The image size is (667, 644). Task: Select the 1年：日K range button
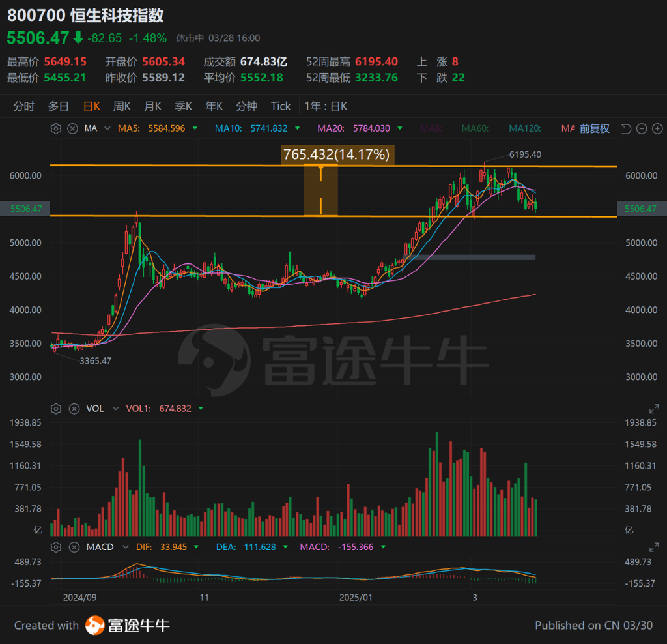coord(326,106)
